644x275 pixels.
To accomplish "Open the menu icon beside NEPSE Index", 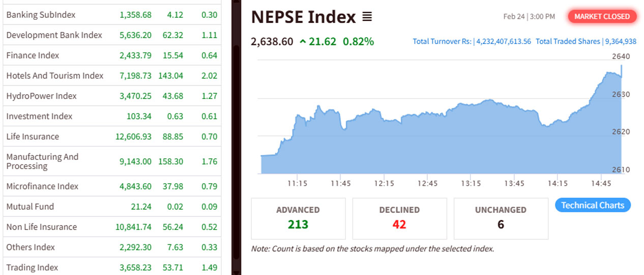I will [367, 17].
